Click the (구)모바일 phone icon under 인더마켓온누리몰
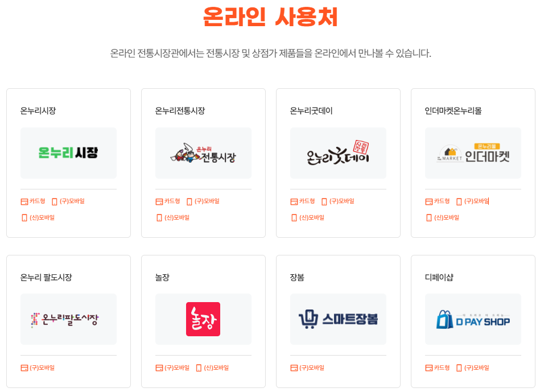Image resolution: width=540 pixels, height=392 pixels. tap(459, 202)
